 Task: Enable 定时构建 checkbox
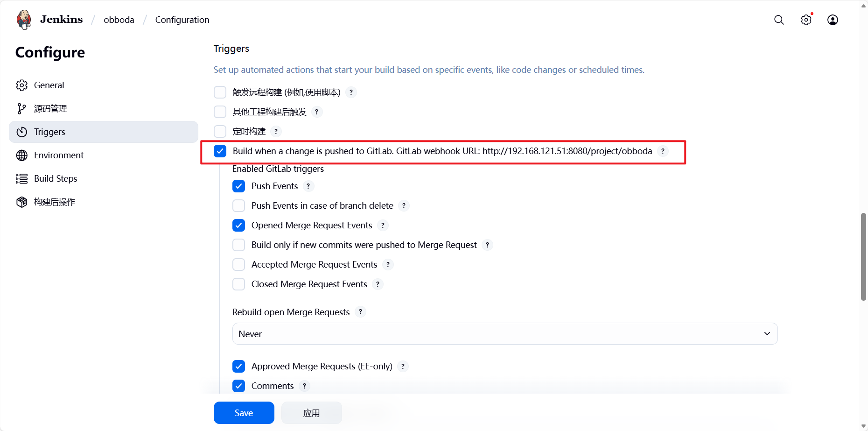click(220, 132)
